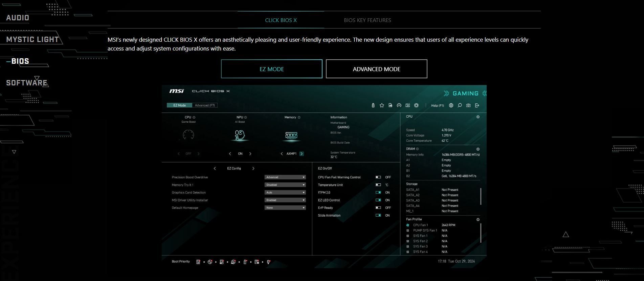Open language selection globe icon
This screenshot has height=281, width=644.
point(451,105)
